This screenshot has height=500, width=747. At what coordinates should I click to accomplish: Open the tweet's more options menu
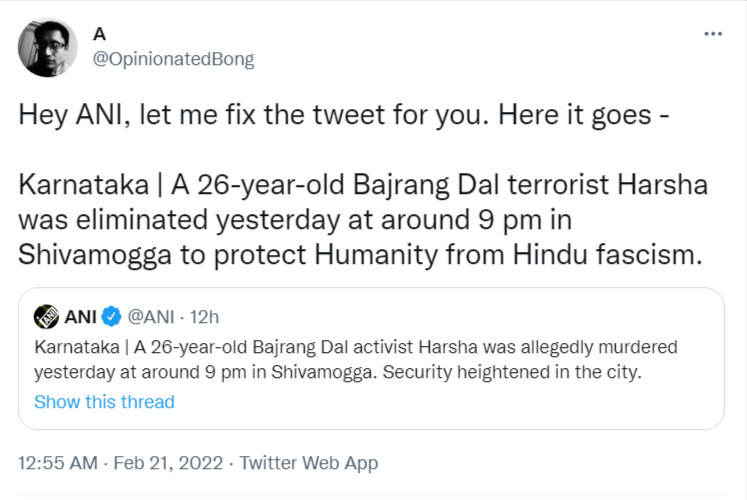(x=713, y=33)
